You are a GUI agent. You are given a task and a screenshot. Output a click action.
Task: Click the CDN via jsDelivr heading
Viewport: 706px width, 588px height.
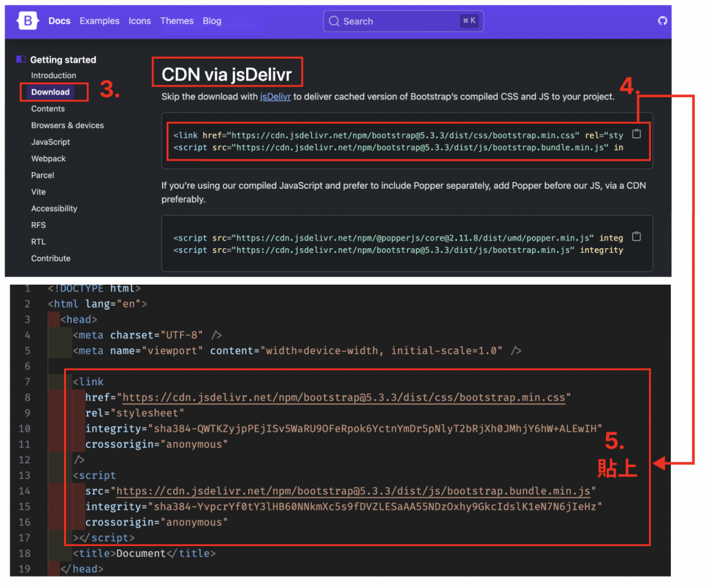click(226, 74)
